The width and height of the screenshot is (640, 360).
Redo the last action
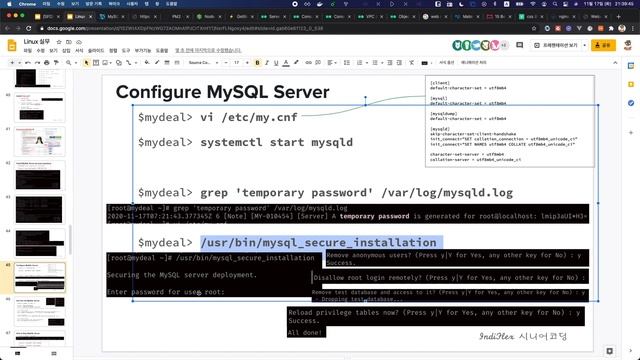[x=37, y=63]
